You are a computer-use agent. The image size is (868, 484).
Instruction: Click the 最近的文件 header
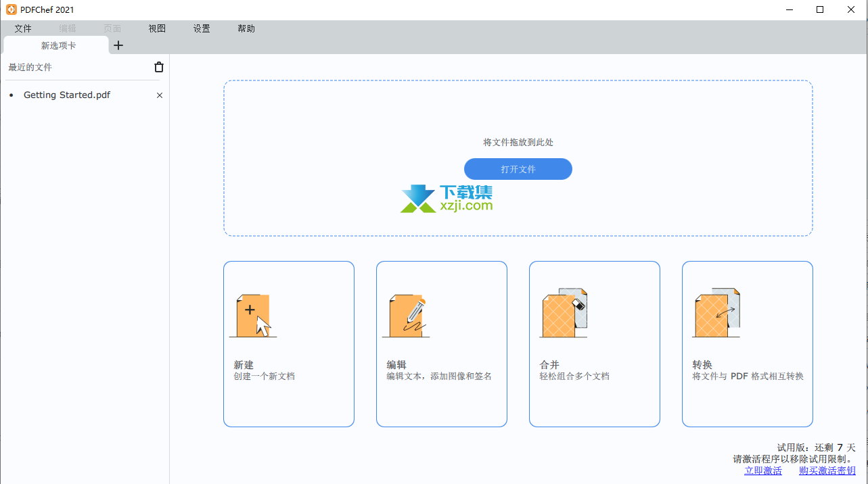click(x=30, y=67)
